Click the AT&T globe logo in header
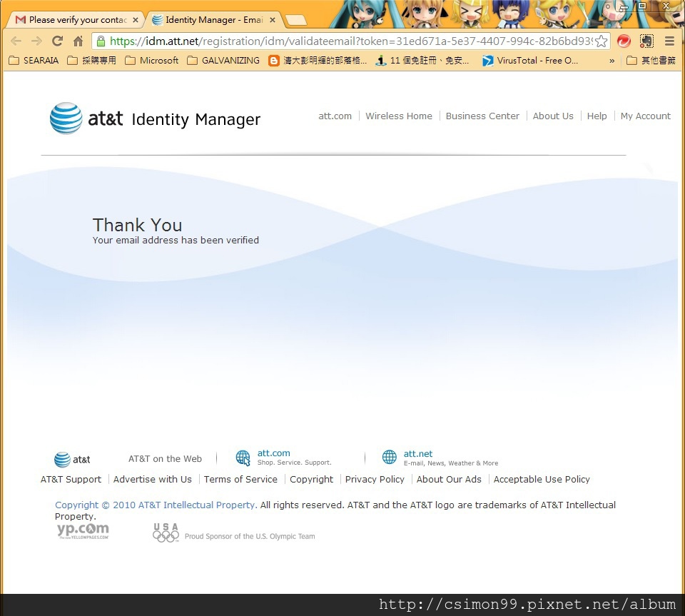Screen dimensions: 685x616 tap(66, 118)
